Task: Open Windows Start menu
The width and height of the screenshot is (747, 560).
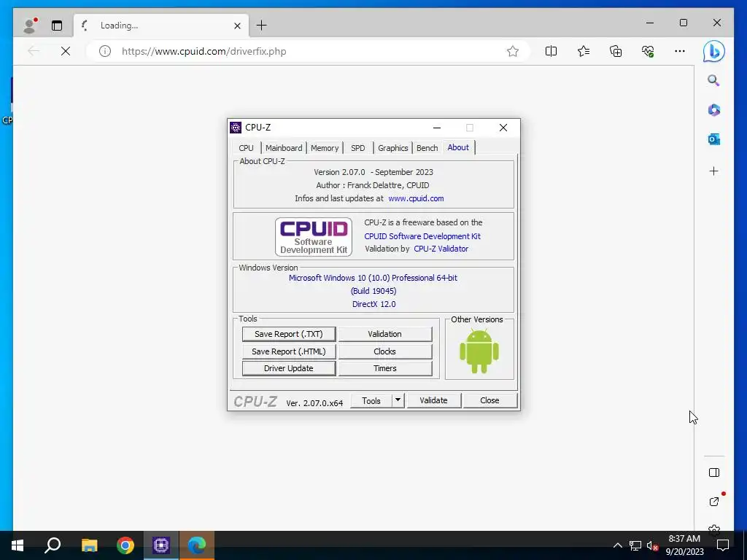Action: [x=18, y=545]
